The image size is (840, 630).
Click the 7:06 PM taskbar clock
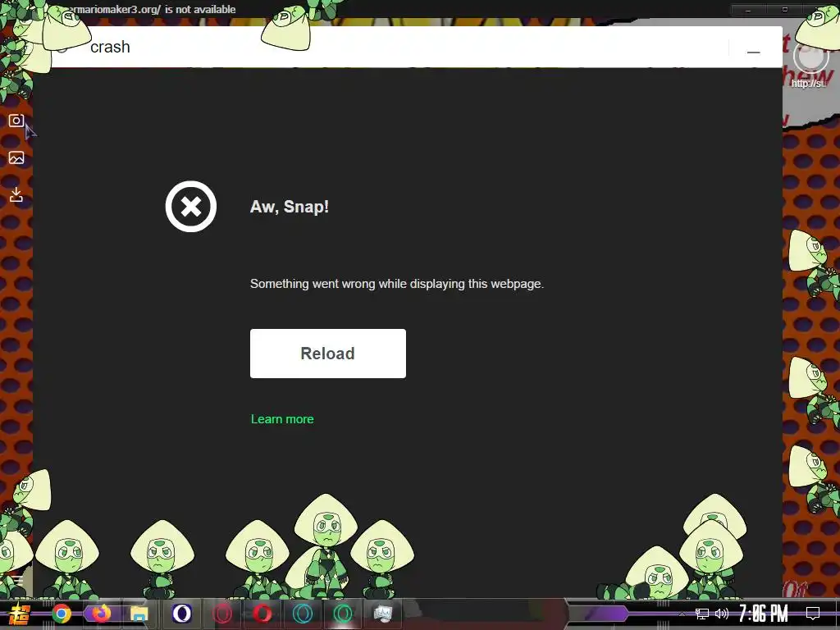764,614
